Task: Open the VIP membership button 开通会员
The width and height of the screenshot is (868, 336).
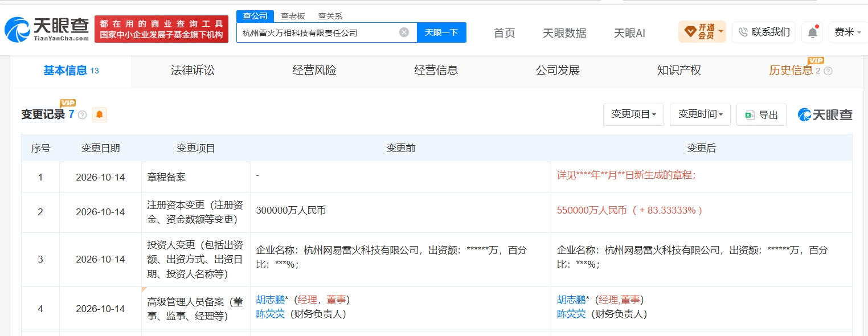Action: (x=702, y=32)
